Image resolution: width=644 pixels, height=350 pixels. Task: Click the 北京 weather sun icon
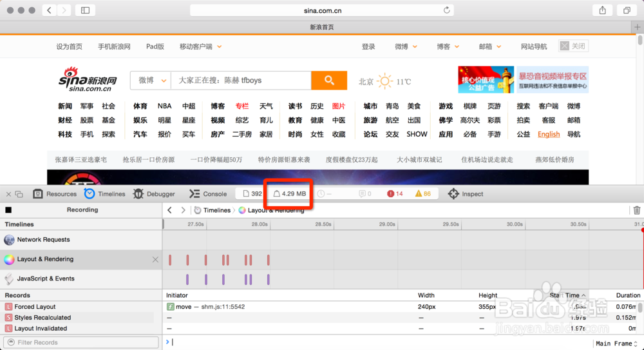point(385,81)
